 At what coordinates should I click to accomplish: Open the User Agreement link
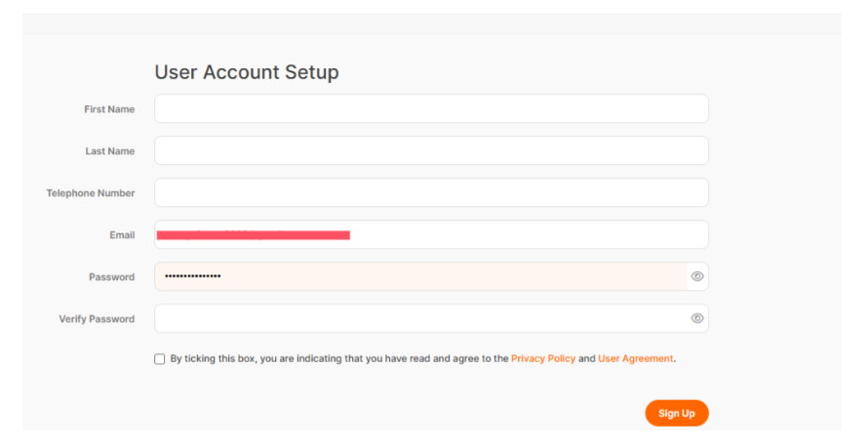tap(635, 359)
